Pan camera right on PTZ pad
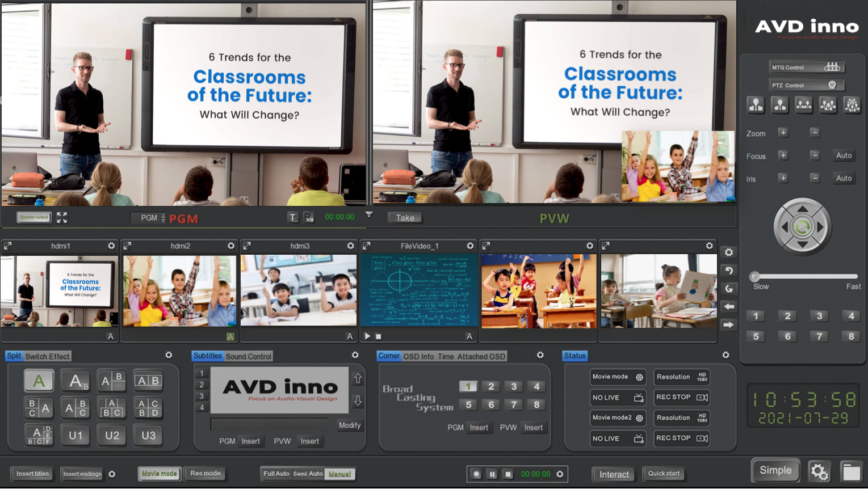 tap(820, 227)
